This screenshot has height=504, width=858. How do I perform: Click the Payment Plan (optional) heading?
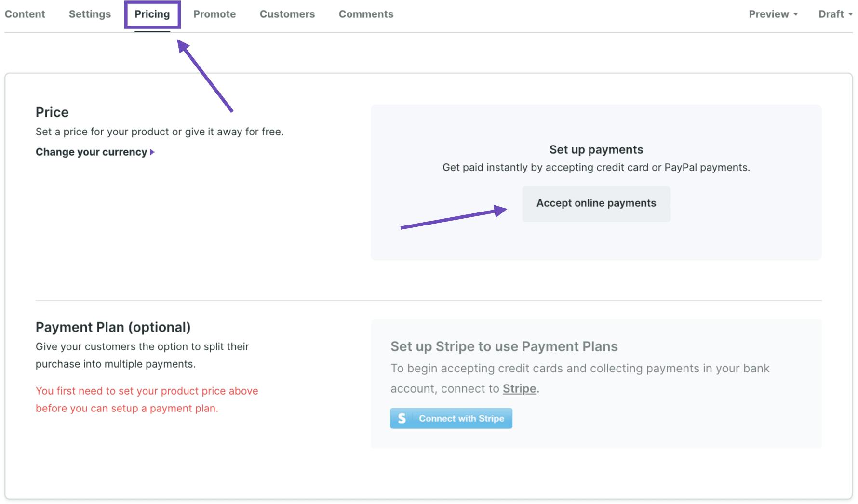point(113,327)
